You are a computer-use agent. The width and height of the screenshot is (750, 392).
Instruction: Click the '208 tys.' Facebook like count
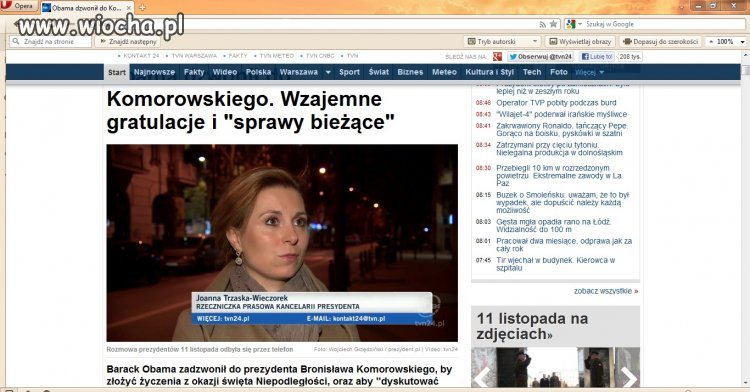(629, 56)
